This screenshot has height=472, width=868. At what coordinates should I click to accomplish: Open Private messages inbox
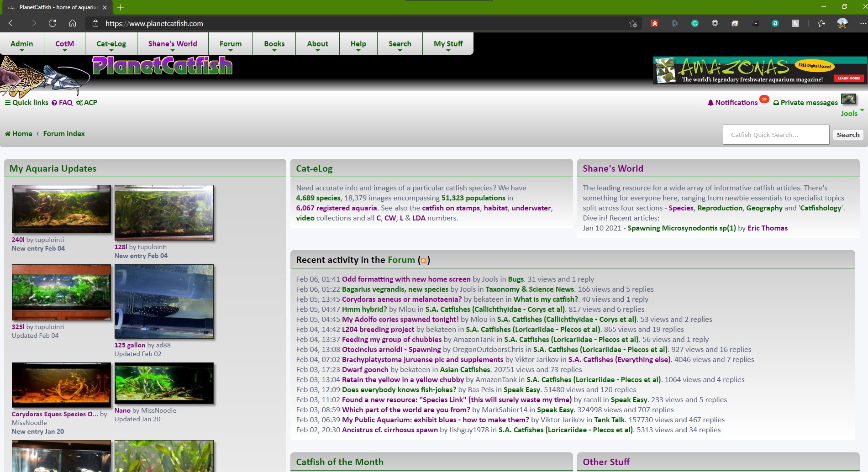805,102
